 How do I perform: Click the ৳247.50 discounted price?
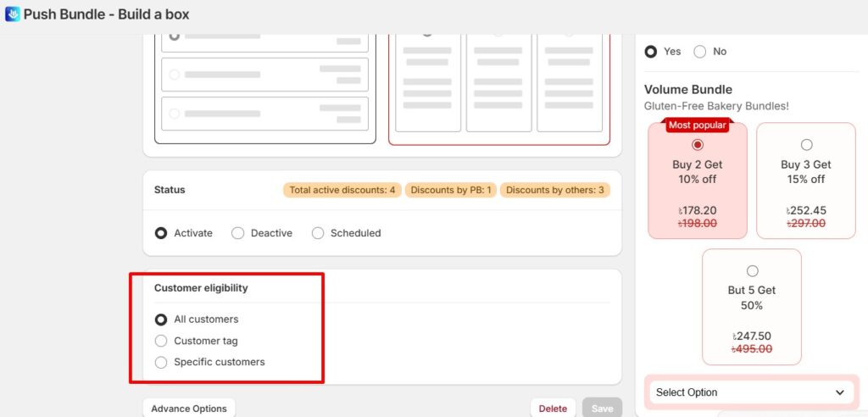point(752,336)
